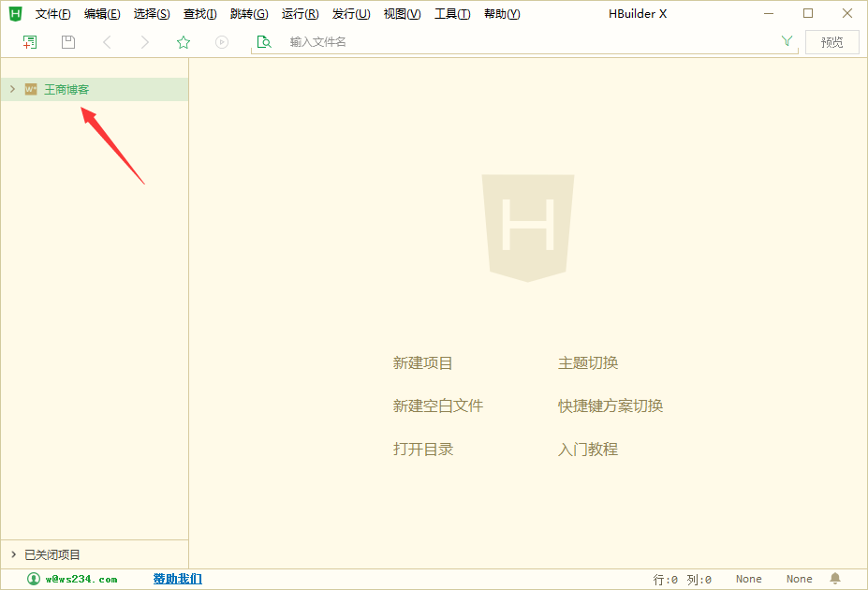The width and height of the screenshot is (868, 590).
Task: Expand the 王商博客 project tree
Action: [x=12, y=89]
